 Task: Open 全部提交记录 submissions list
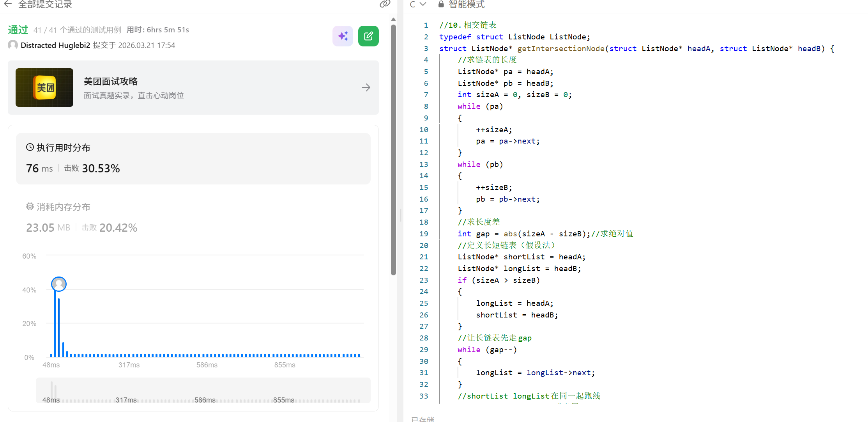45,4
